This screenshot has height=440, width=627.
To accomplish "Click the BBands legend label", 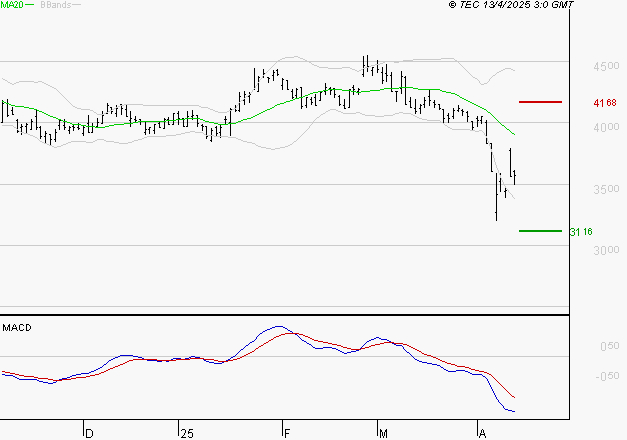I will (56, 4).
